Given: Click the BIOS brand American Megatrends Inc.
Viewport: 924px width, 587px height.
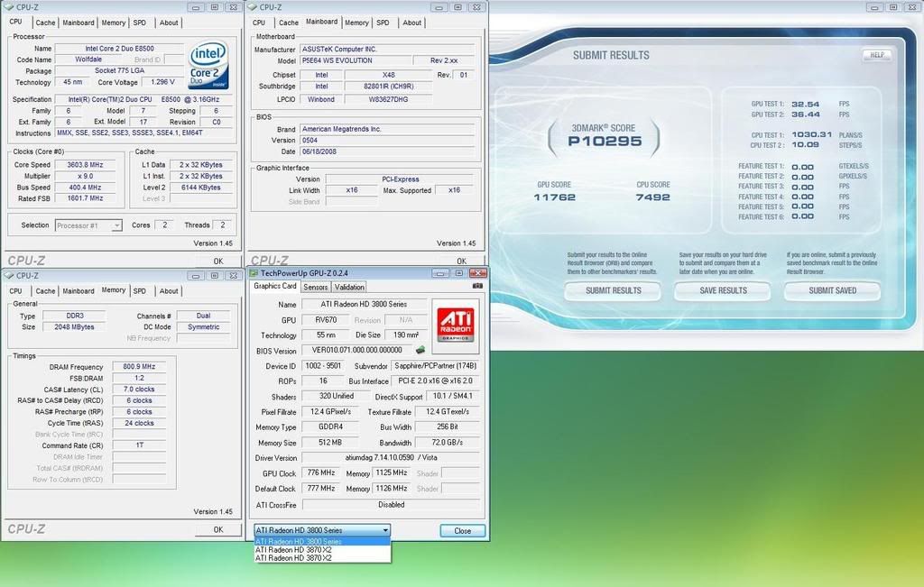Looking at the screenshot, I should click(387, 129).
